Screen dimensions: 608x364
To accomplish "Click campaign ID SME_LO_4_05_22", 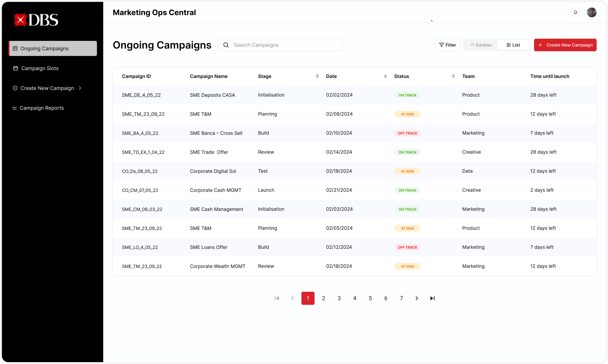I will click(140, 247).
